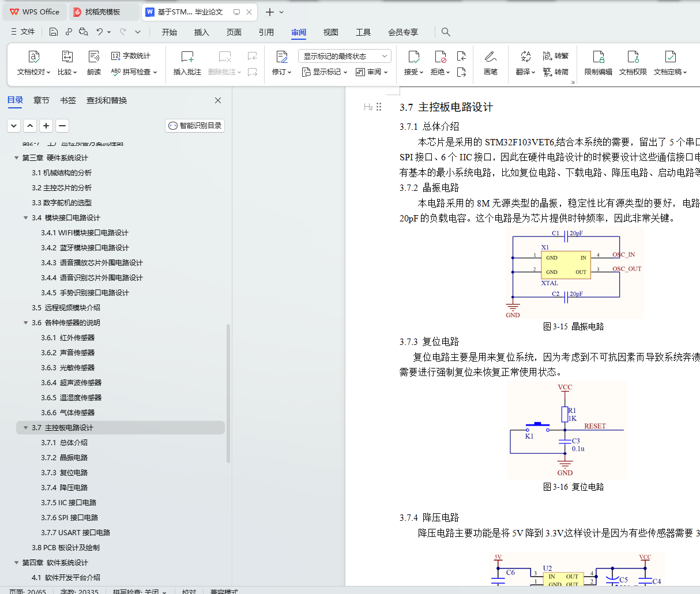700x594 pixels.
Task: Click the 修订 track changes icon
Action: (281, 57)
